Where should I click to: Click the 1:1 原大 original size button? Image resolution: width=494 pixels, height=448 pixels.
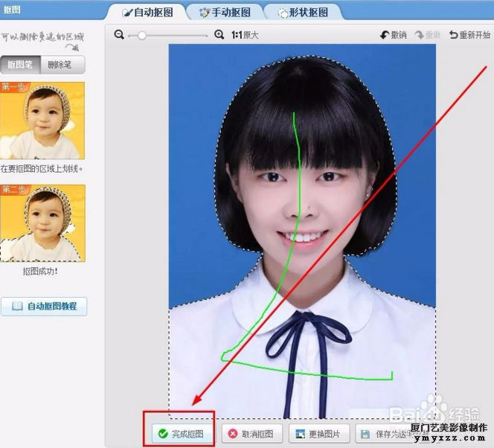(x=245, y=35)
